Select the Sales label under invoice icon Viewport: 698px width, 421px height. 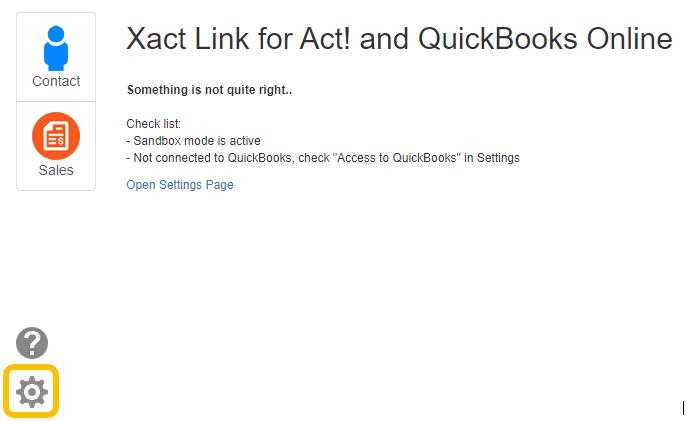click(x=56, y=170)
